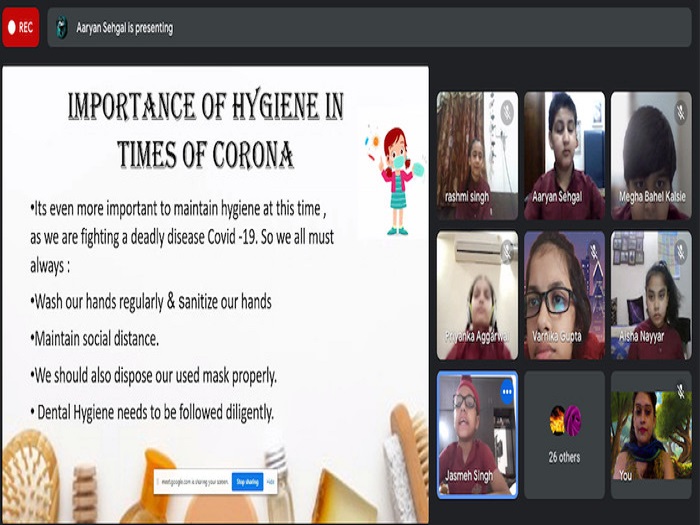Click the muted mic icon on the 'You' tile

pos(680,391)
